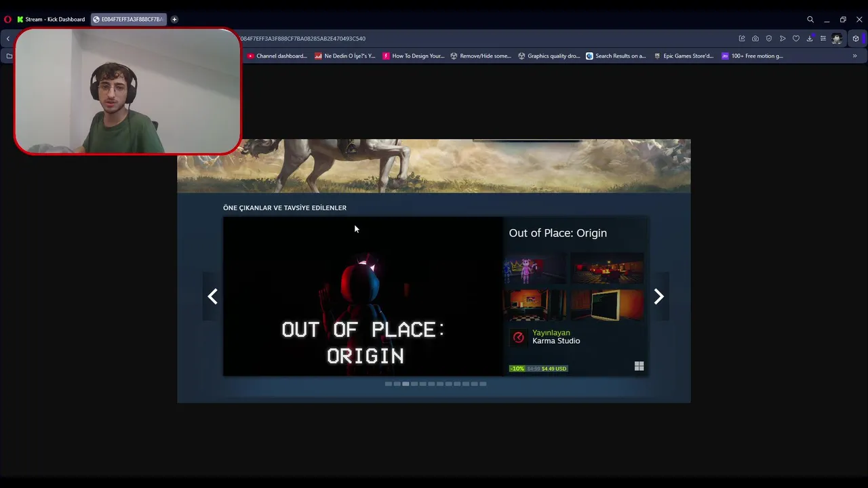Focus the address bar URL text
Screen dimensions: 868x488
[x=302, y=39]
